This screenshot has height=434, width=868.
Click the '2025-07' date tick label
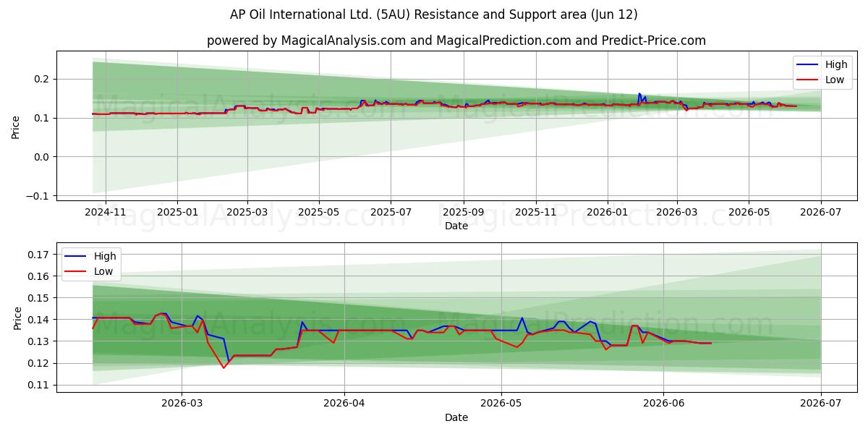pyautogui.click(x=391, y=212)
